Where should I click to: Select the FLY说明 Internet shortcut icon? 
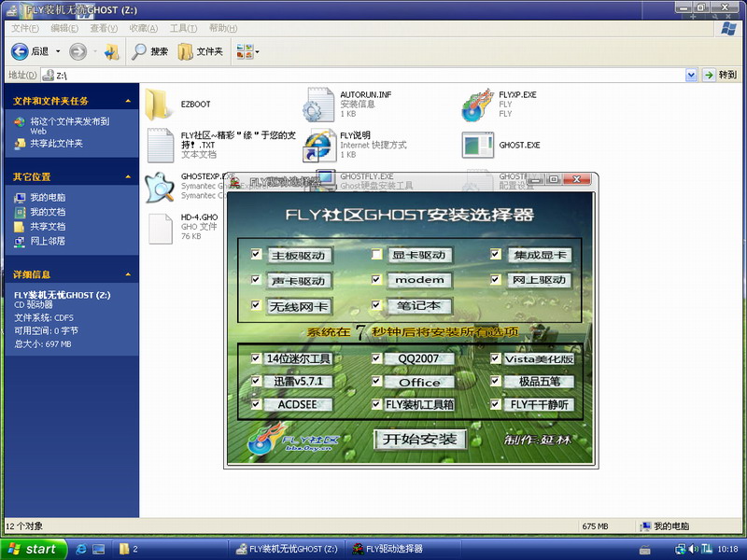click(318, 146)
